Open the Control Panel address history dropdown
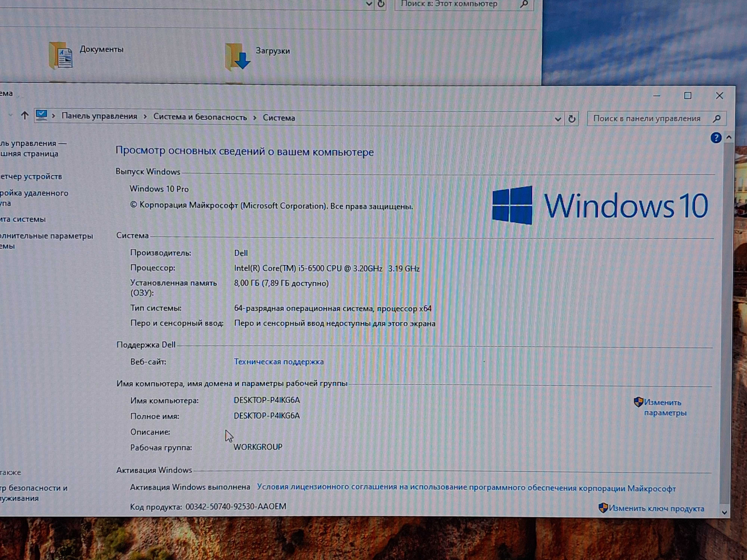Screen dimensions: 747x560 point(558,119)
